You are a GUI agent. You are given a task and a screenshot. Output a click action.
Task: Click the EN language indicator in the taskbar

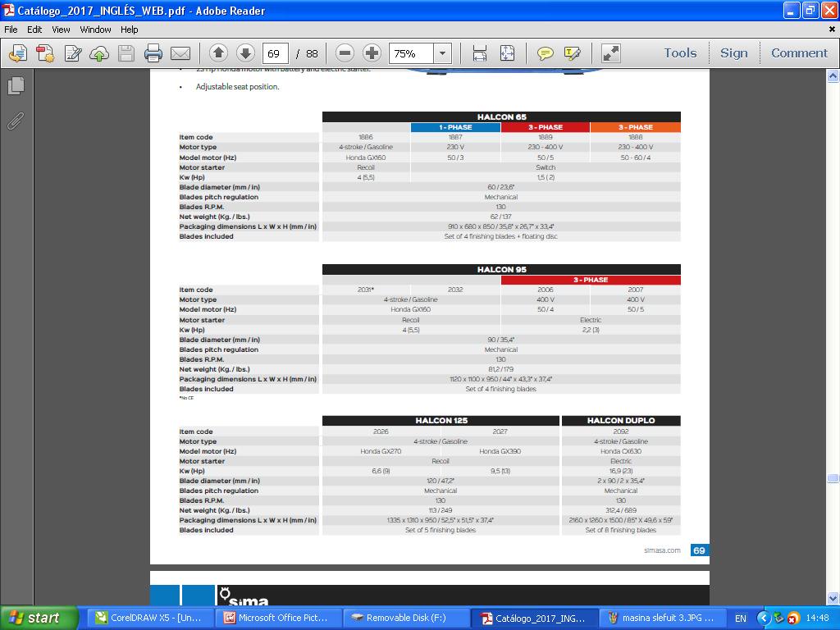(741, 619)
